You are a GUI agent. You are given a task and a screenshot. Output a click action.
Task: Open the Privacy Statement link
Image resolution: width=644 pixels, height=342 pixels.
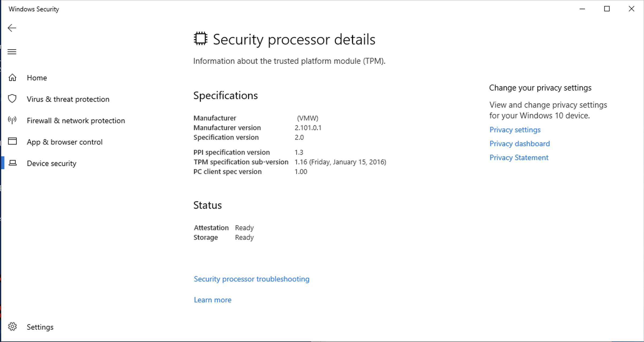(519, 158)
